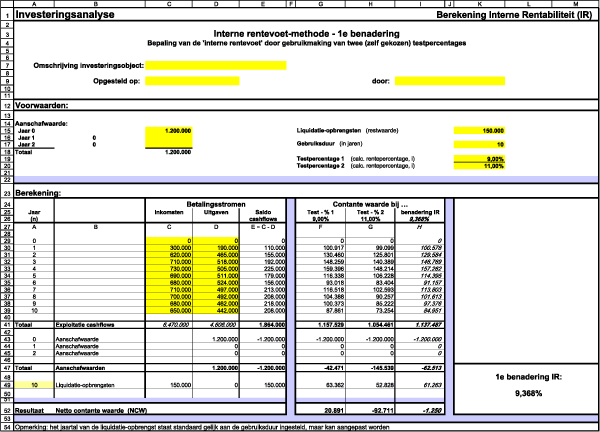
Task: Select the NCW benadering IR result -1.250
Action: (420, 410)
